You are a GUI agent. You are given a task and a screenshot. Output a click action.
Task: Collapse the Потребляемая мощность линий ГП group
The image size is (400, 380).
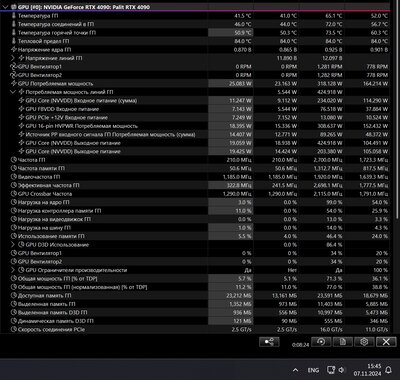(x=13, y=92)
